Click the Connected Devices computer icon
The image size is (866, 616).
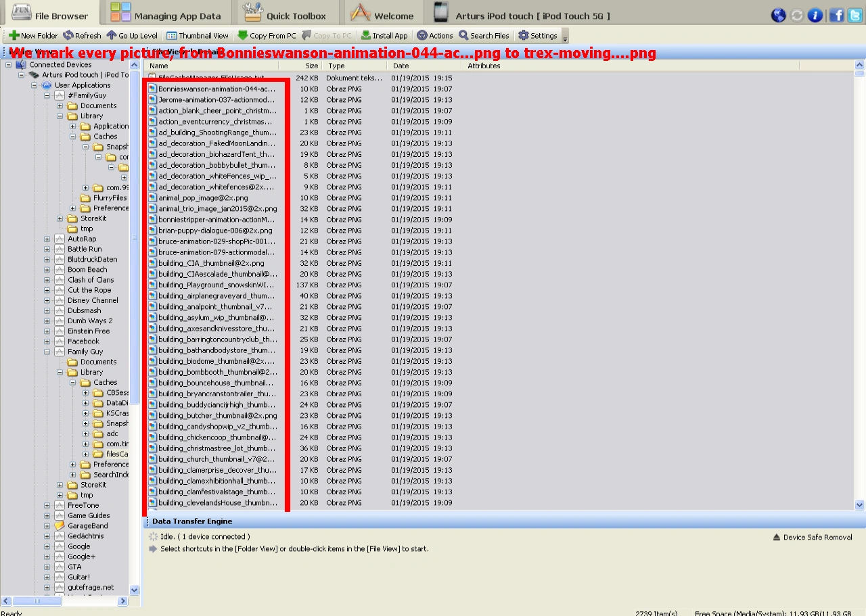click(21, 65)
